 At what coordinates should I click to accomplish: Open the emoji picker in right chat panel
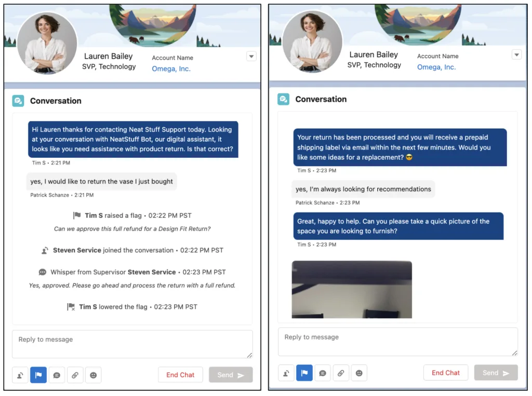click(x=359, y=373)
